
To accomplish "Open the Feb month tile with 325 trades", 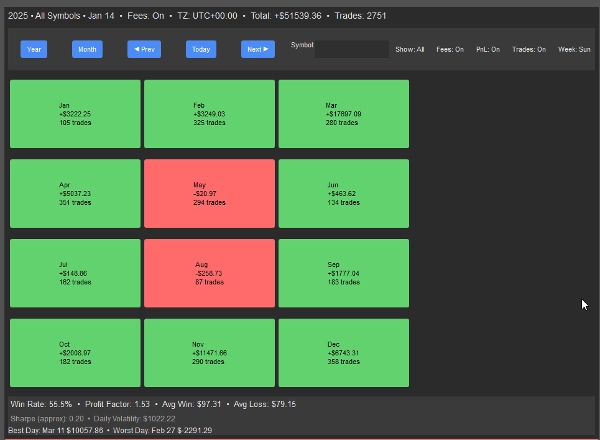I will [x=209, y=114].
